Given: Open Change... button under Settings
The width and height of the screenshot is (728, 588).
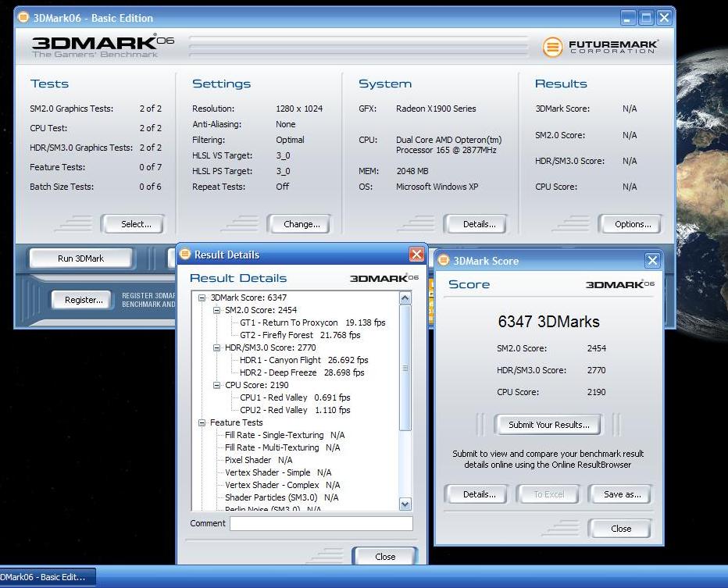Looking at the screenshot, I should [x=299, y=224].
